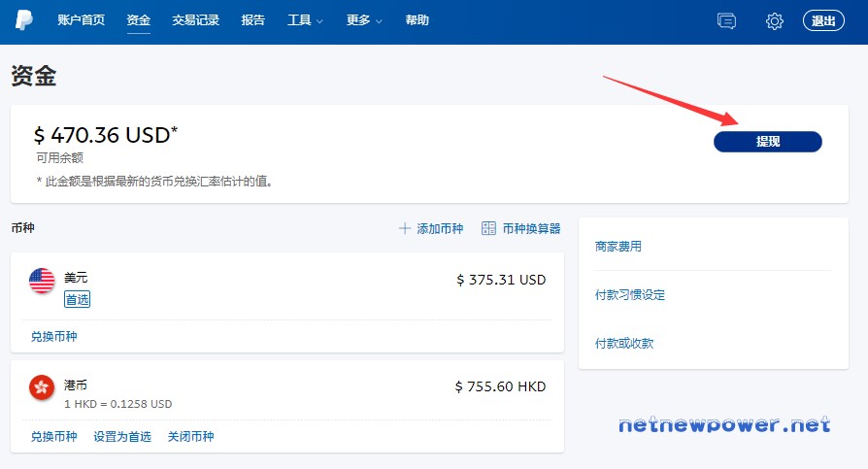Open 交易记录 in the top menu

pos(195,20)
